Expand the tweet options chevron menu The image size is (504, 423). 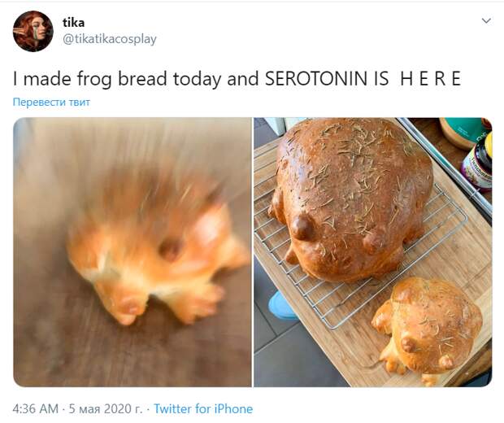click(x=486, y=21)
